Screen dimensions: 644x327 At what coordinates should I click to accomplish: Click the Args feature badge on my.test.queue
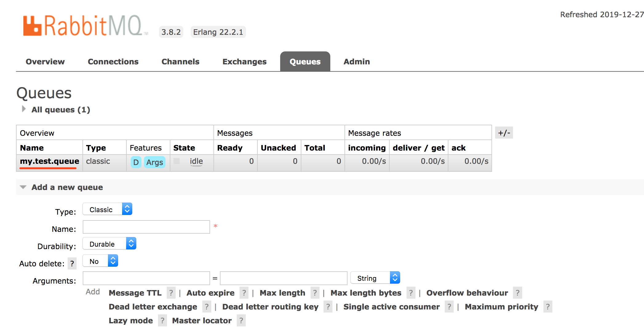[x=154, y=162]
